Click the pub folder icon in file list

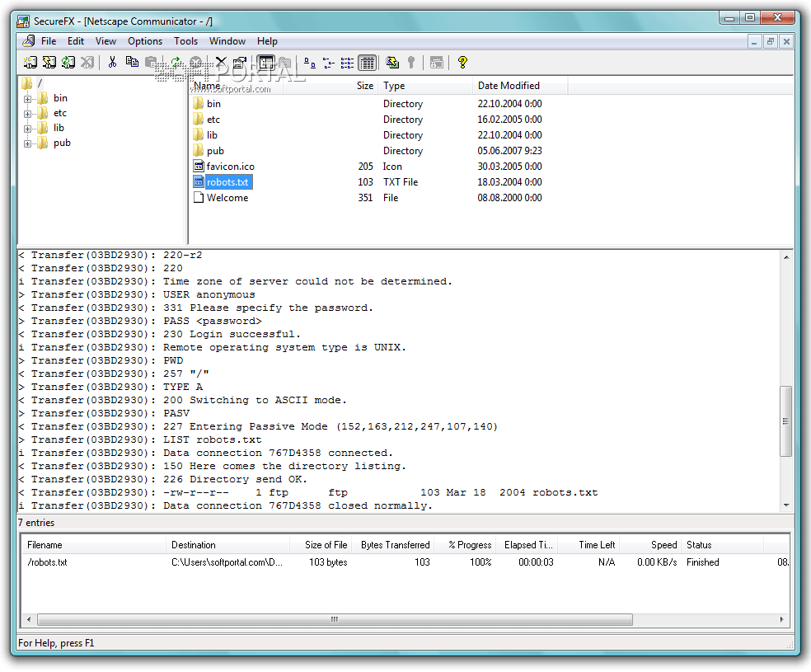click(199, 151)
